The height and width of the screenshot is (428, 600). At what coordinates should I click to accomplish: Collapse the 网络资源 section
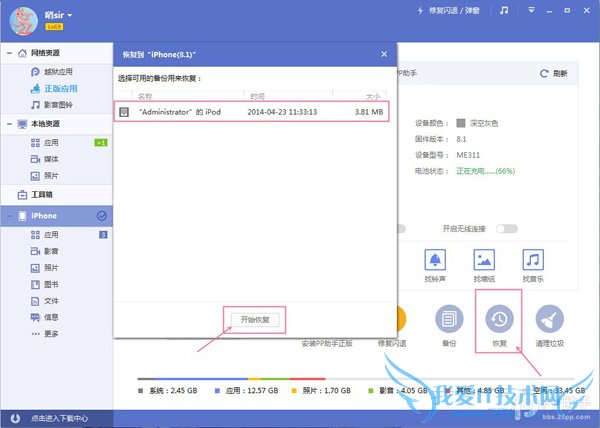pyautogui.click(x=9, y=53)
